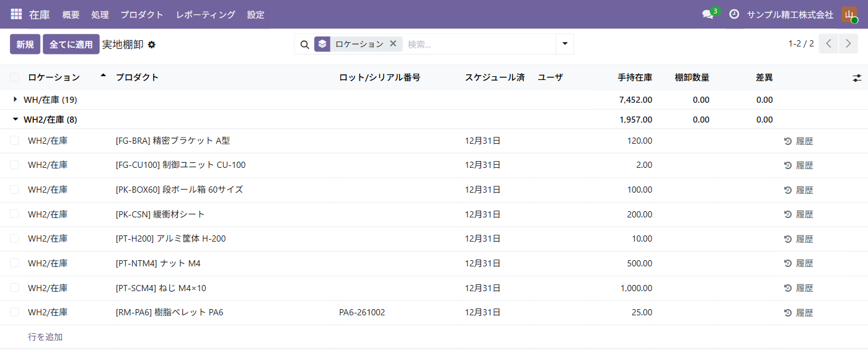Open the 設定 menu
Viewport: 868px width, 350px height.
(x=255, y=14)
